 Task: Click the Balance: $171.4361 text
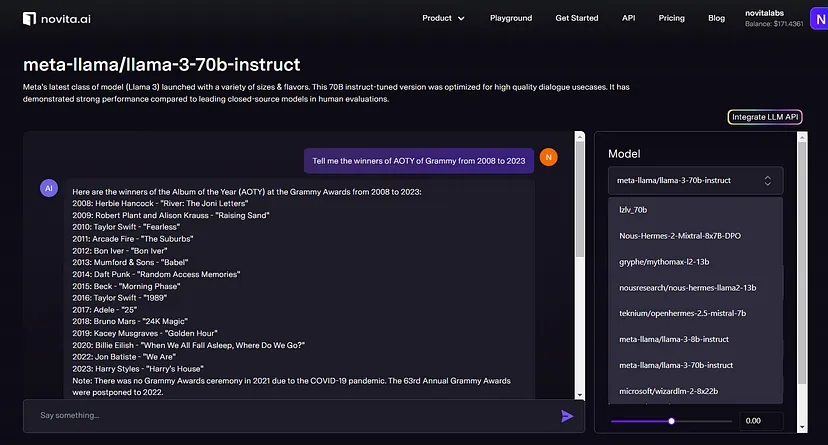774,24
